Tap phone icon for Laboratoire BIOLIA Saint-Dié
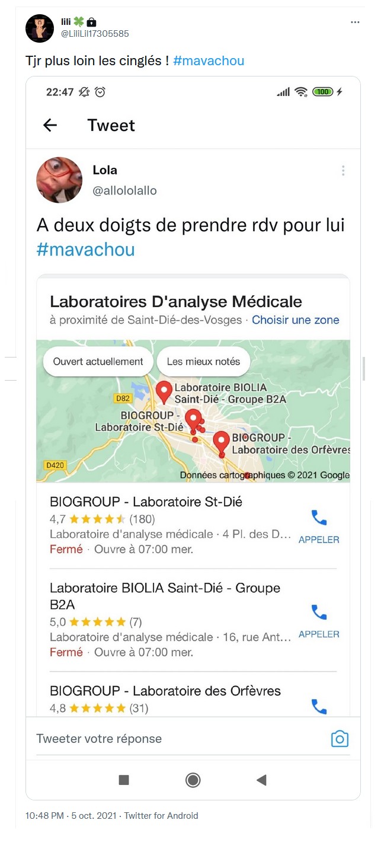This screenshot has width=384, height=868. [x=319, y=613]
